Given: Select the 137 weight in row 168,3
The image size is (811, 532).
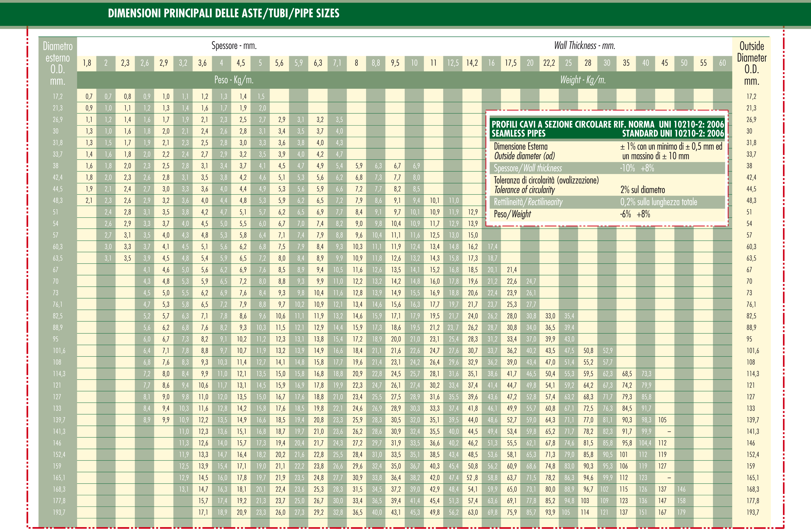Looking at the screenshot, I should coord(662,489).
